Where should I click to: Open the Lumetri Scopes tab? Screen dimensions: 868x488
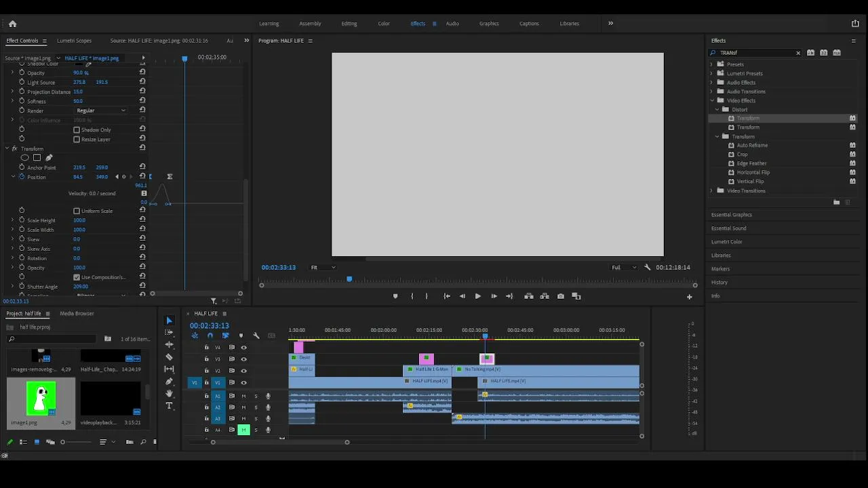(x=74, y=41)
